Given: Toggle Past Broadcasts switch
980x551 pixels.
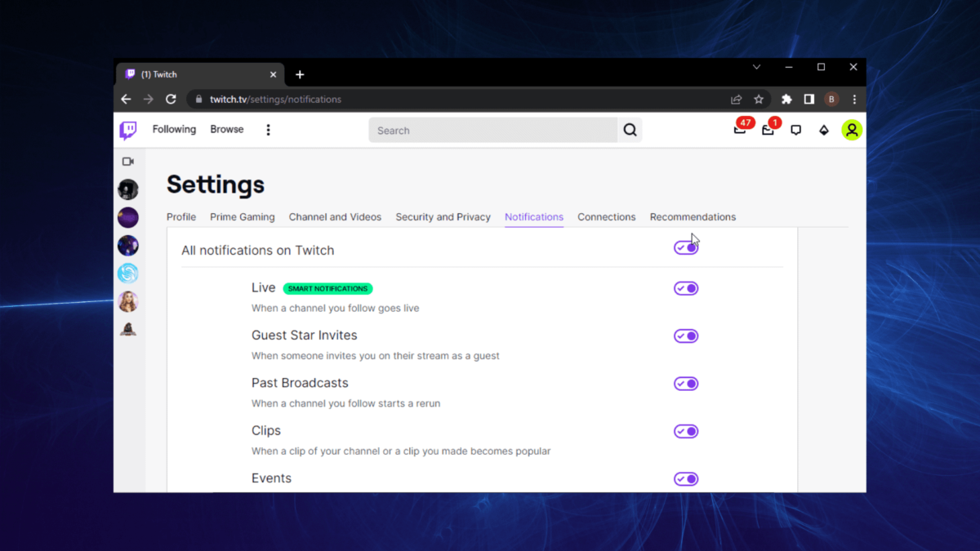Looking at the screenshot, I should (686, 384).
